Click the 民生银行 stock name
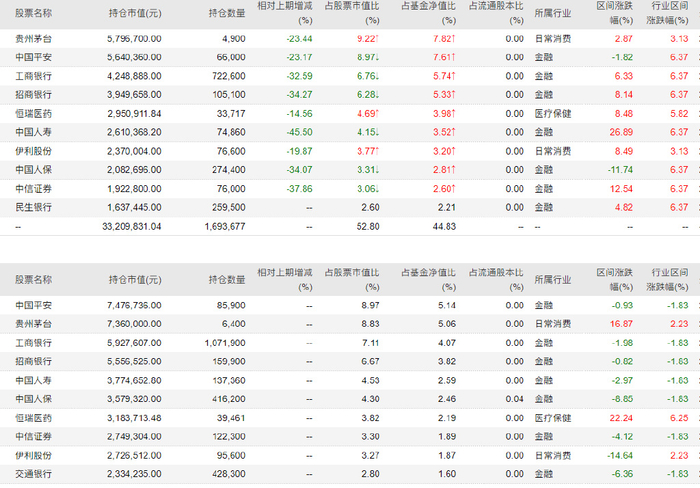 (33, 207)
